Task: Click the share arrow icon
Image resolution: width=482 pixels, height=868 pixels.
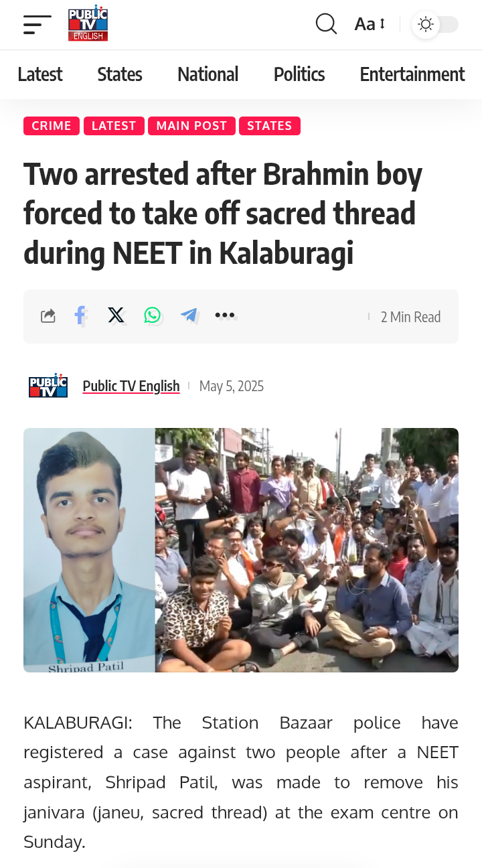Action: (x=48, y=316)
